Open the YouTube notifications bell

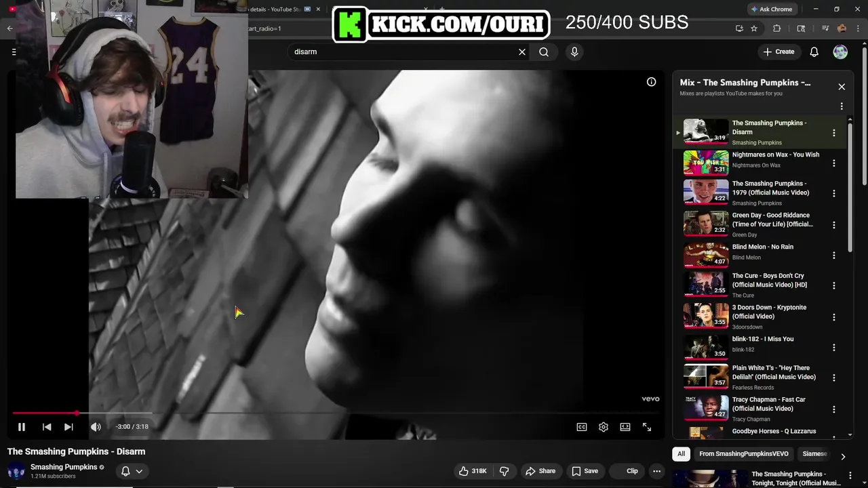pos(814,52)
